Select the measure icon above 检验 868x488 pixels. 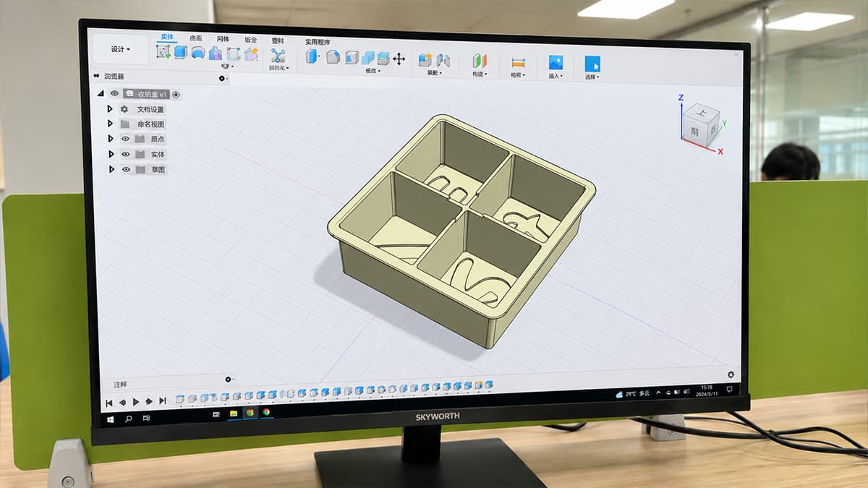click(518, 63)
